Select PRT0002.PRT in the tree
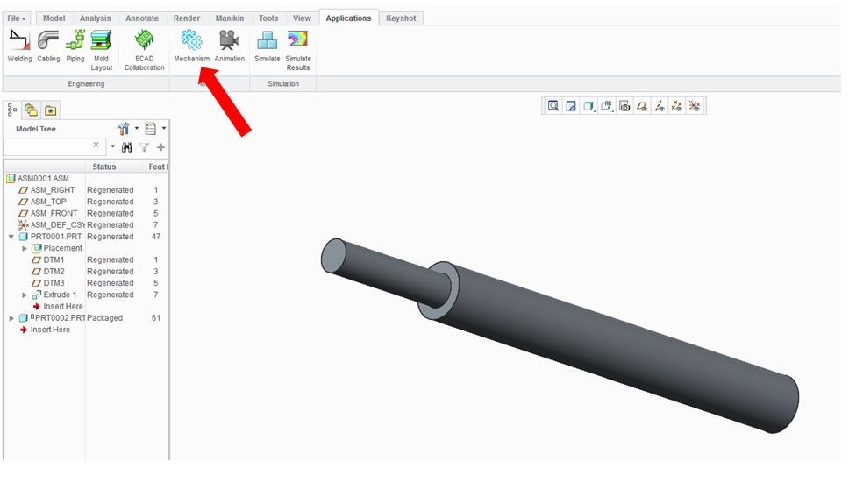856x504 pixels. 60,318
